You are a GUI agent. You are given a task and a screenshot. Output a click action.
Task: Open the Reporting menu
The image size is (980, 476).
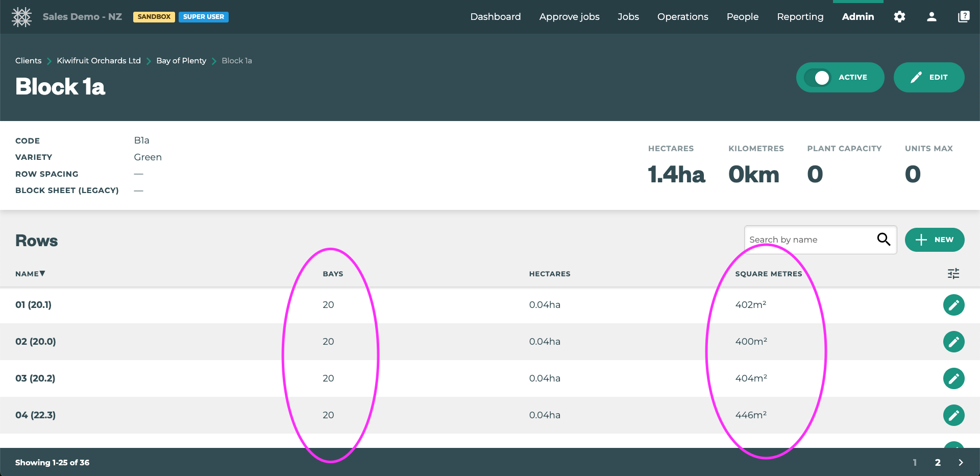800,17
